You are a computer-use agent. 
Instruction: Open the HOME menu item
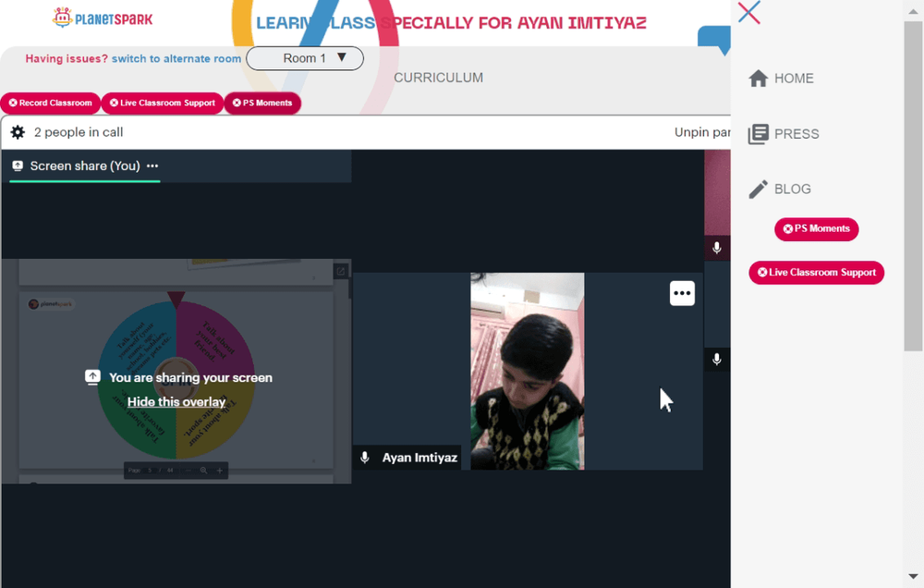pyautogui.click(x=793, y=79)
